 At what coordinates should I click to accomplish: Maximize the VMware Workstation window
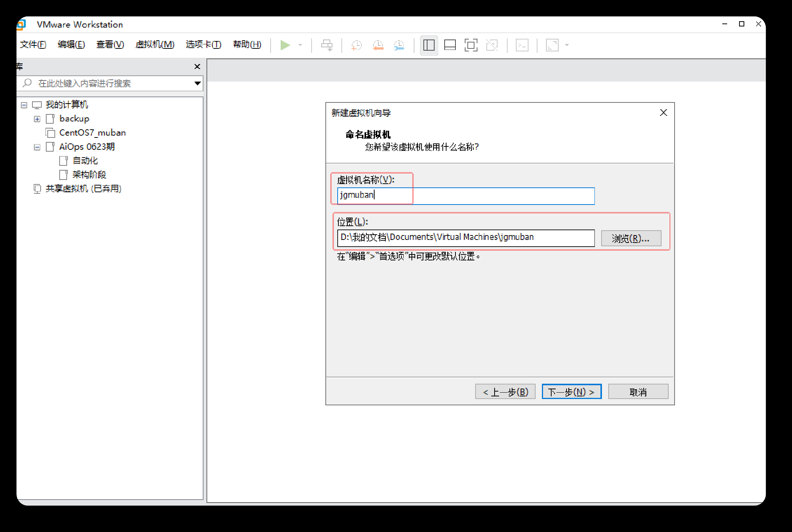(x=742, y=24)
